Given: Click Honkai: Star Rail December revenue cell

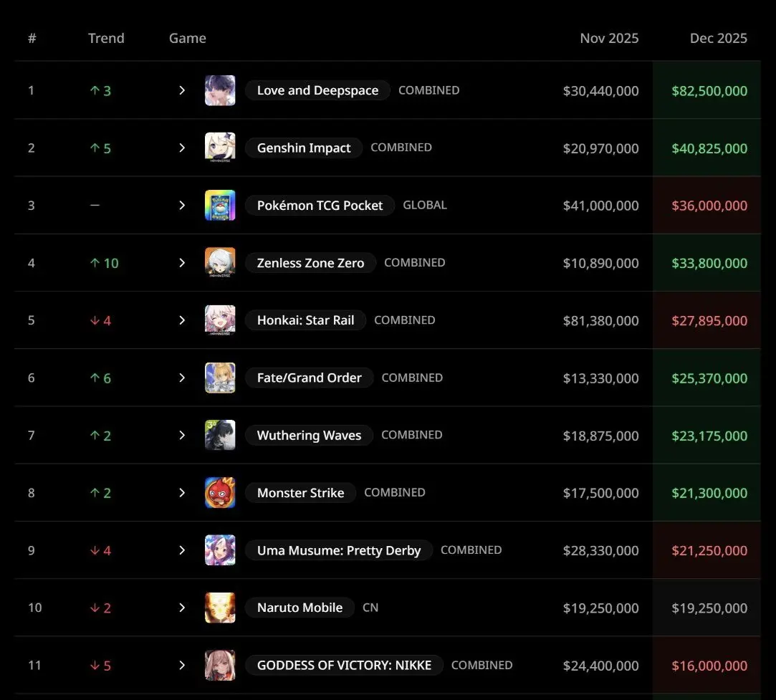Looking at the screenshot, I should (709, 320).
